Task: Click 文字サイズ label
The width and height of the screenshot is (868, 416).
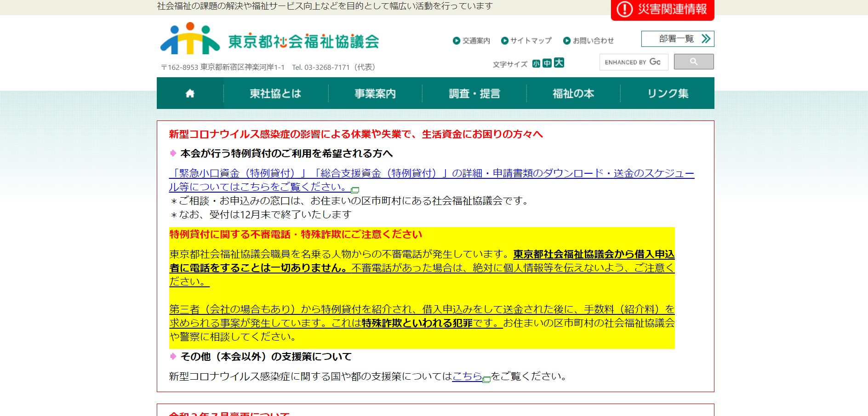Action: (x=510, y=64)
